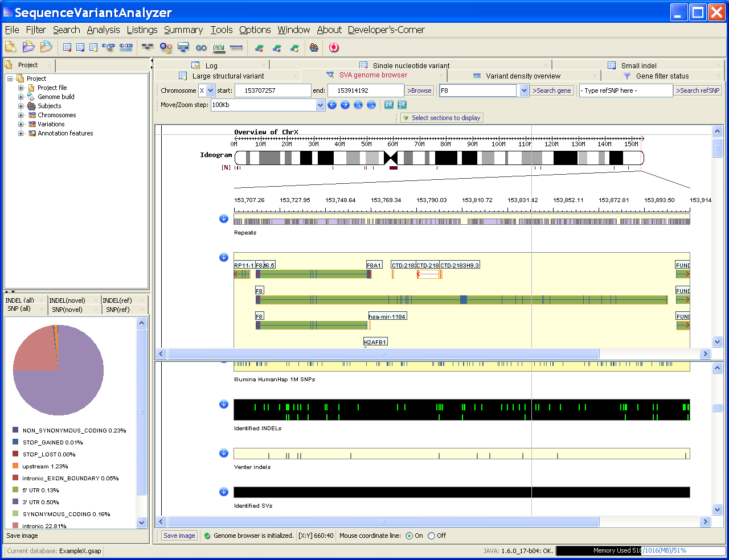Viewport: 729px width, 560px height.
Task: Open the GO annotation tool
Action: tap(201, 48)
